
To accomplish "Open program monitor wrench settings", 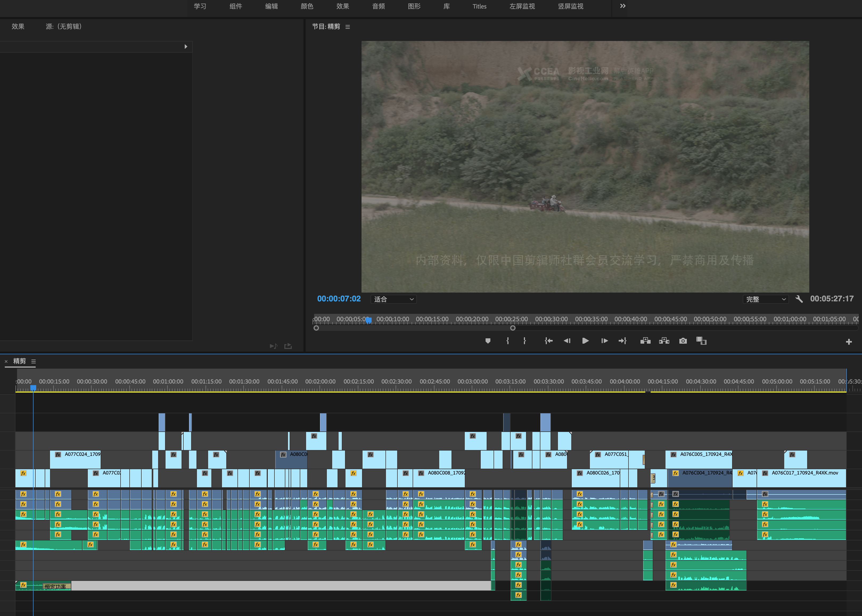I will (x=799, y=299).
